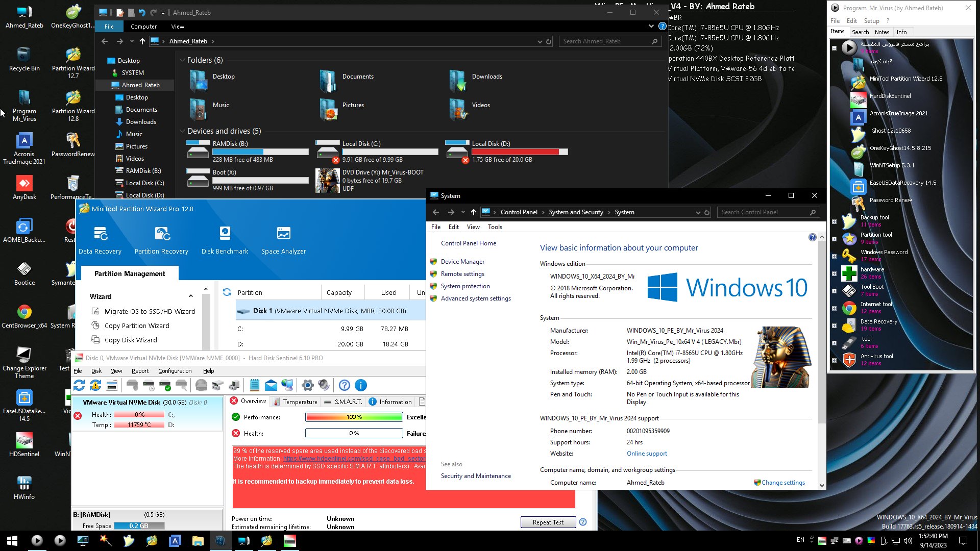980x551 pixels.
Task: Open address bar dropdown in System window
Action: [x=698, y=212]
